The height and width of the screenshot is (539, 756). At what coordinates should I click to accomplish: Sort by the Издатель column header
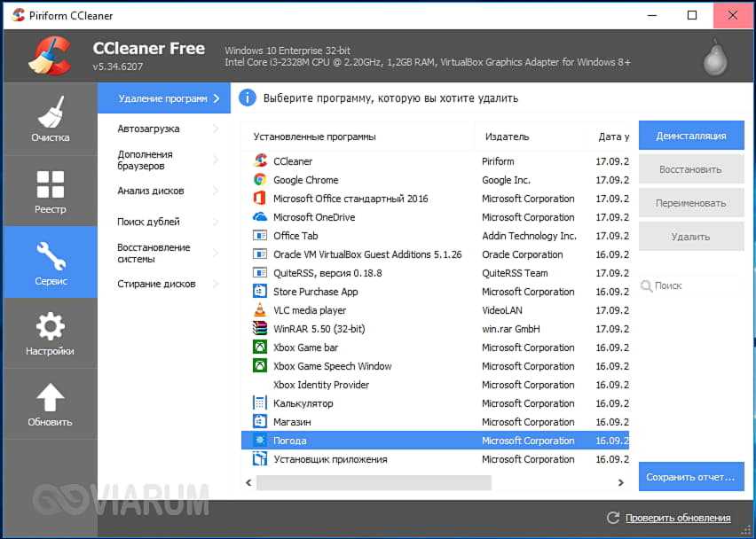pyautogui.click(x=507, y=137)
